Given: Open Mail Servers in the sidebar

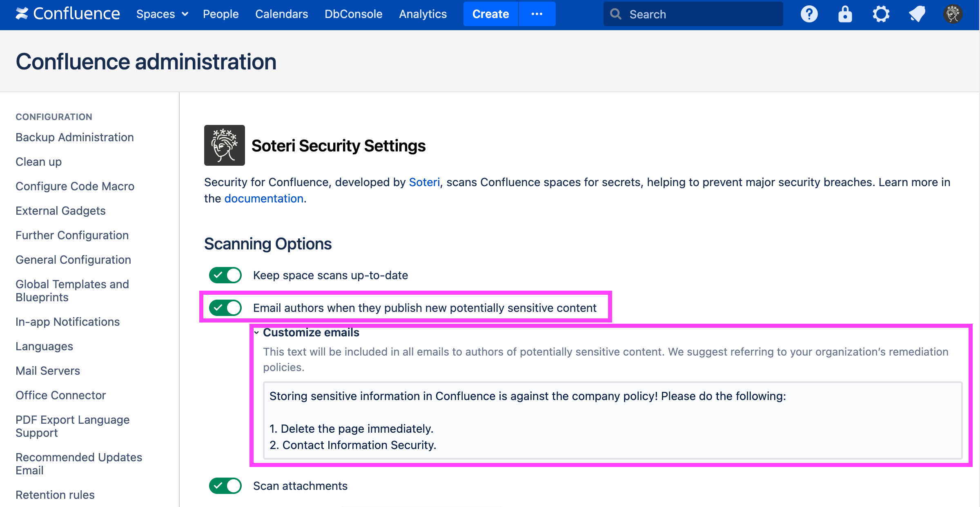Looking at the screenshot, I should click(48, 371).
